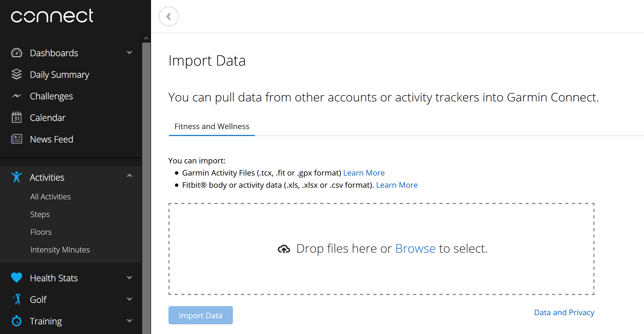Select Steps under Activities
644x334 pixels.
[40, 214]
